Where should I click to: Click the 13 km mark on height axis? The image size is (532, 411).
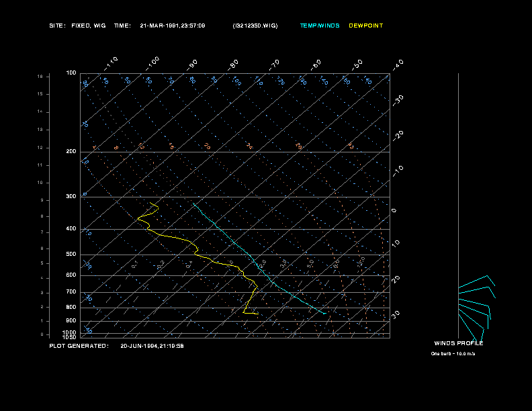pyautogui.click(x=40, y=130)
